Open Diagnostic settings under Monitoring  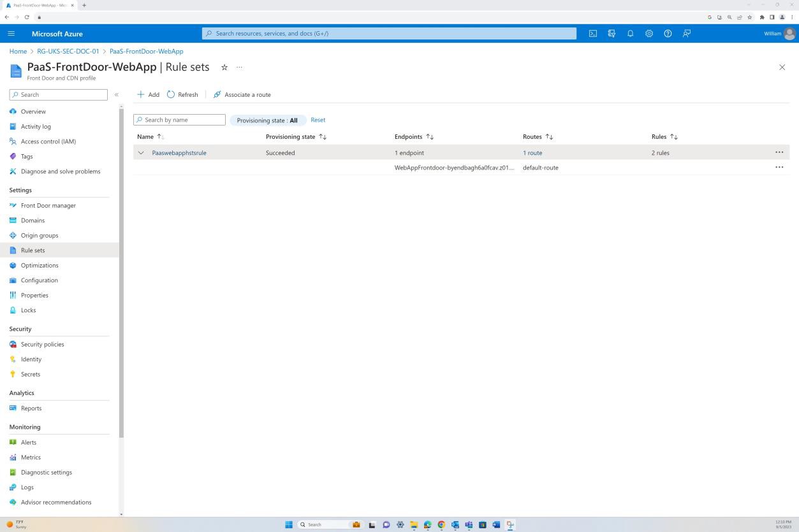pyautogui.click(x=46, y=472)
